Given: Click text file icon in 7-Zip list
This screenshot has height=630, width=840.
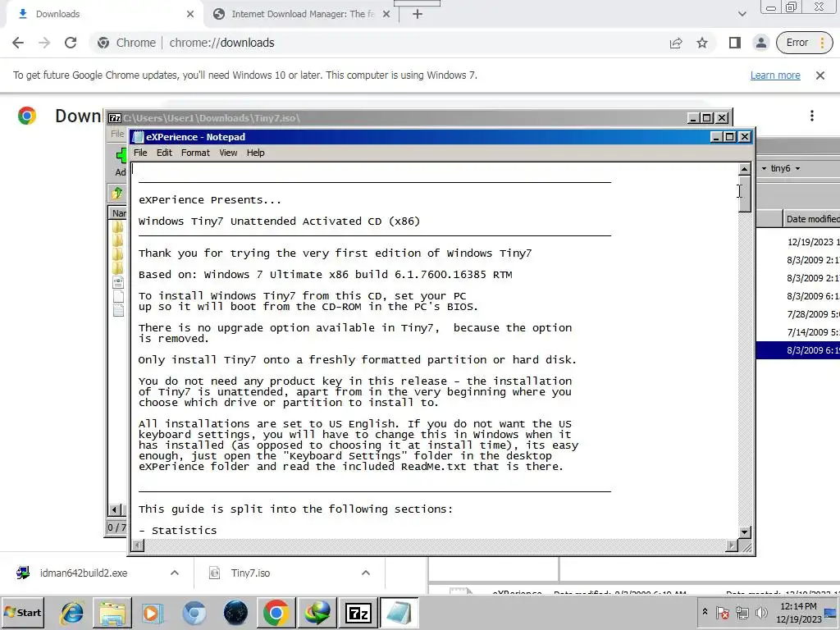Looking at the screenshot, I should (x=118, y=309).
